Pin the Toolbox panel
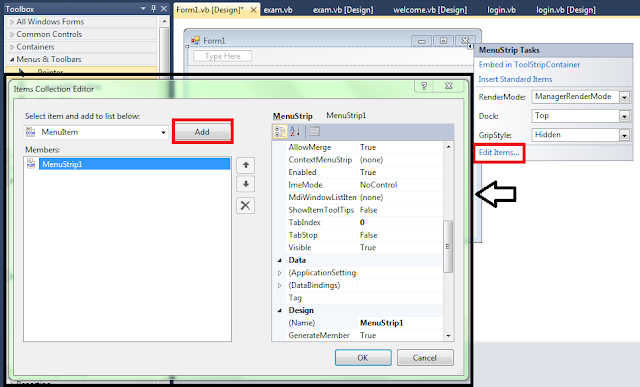This screenshot has height=387, width=640. 153,9
